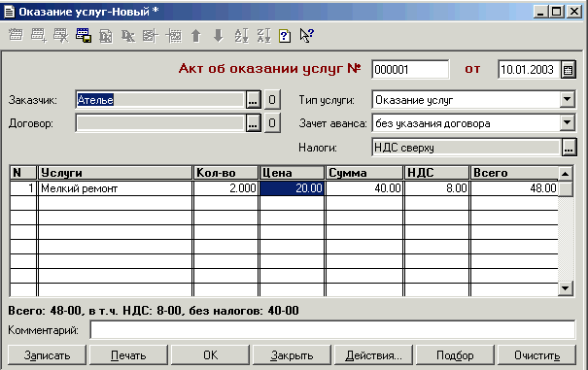The height and width of the screenshot is (370, 588).
Task: Expand the Зачет аванса dropdown
Action: 567,123
